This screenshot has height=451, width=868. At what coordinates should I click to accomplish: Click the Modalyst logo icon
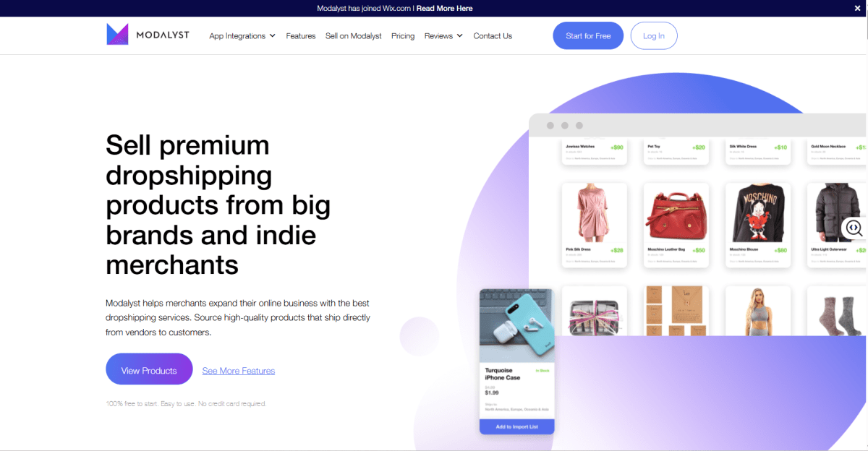(117, 34)
